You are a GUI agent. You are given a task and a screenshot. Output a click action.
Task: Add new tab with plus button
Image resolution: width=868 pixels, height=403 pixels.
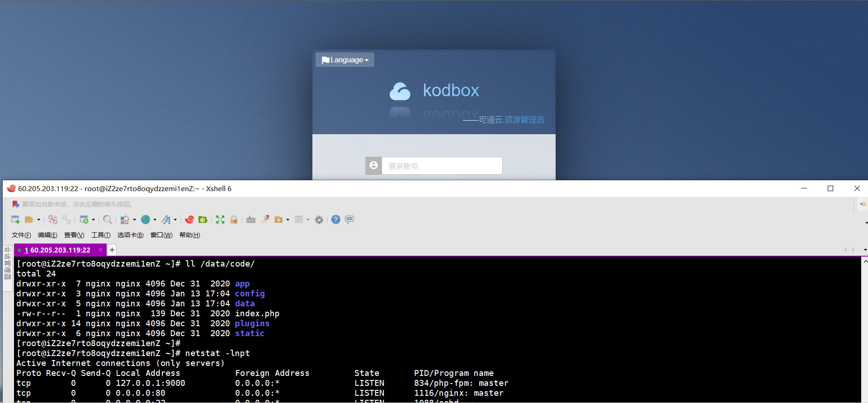(x=112, y=250)
